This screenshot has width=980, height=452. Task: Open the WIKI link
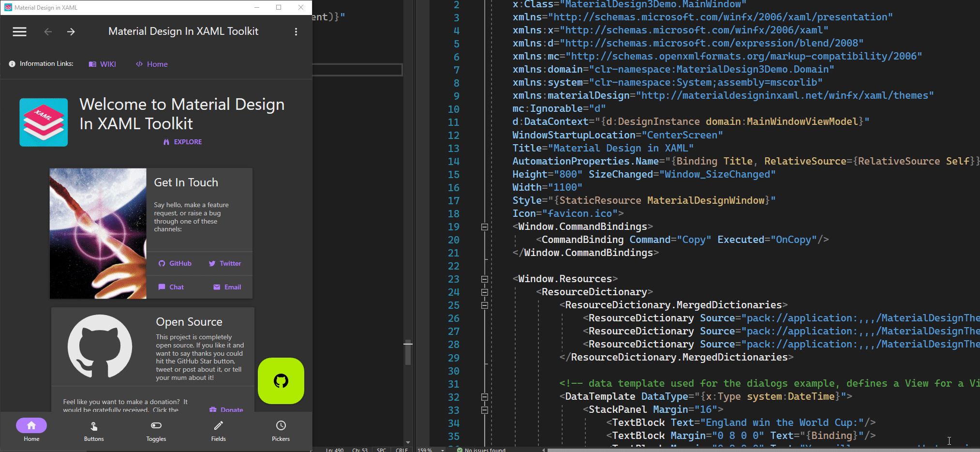103,64
